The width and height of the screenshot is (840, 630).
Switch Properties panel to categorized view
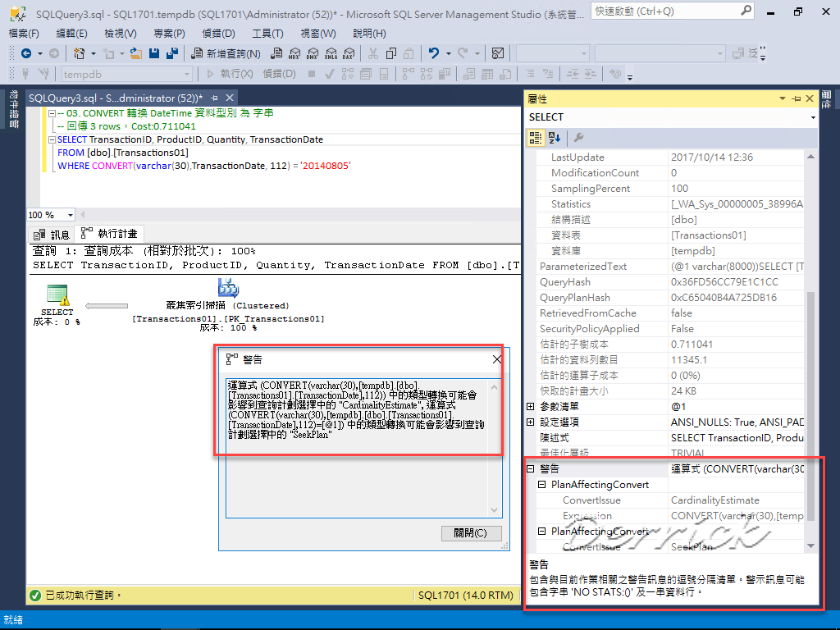coord(537,138)
